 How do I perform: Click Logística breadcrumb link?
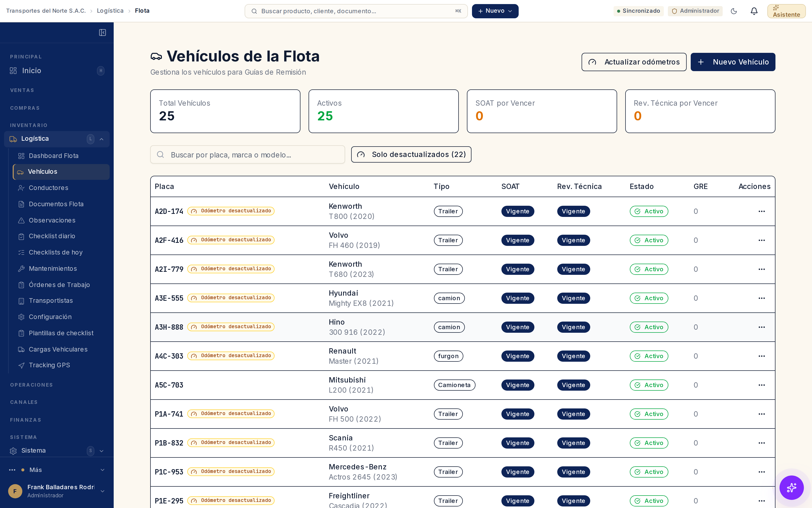pyautogui.click(x=110, y=11)
